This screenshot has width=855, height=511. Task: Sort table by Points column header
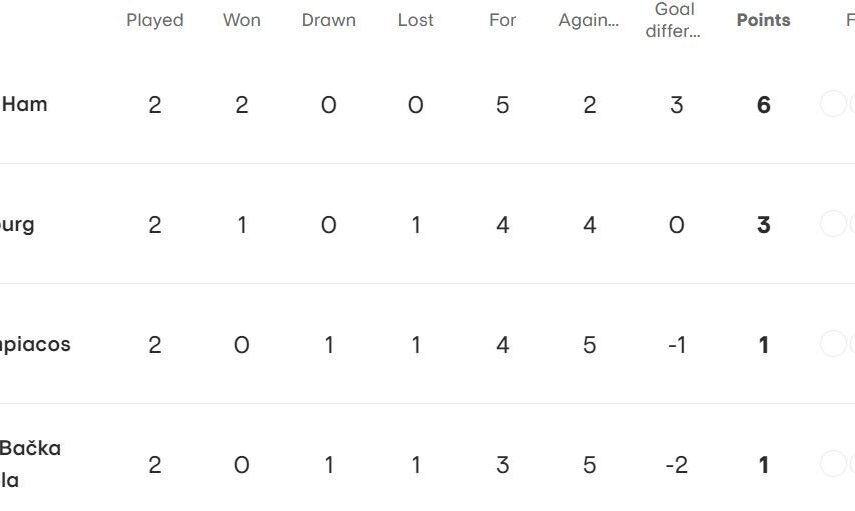[x=763, y=20]
